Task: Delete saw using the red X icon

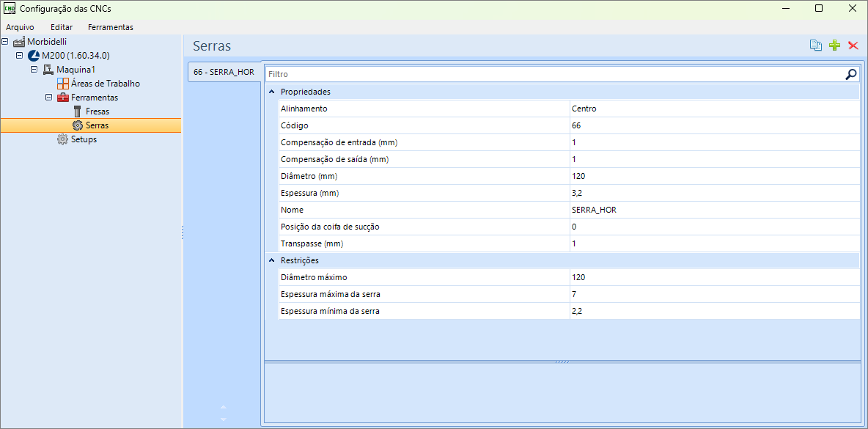Action: click(853, 45)
